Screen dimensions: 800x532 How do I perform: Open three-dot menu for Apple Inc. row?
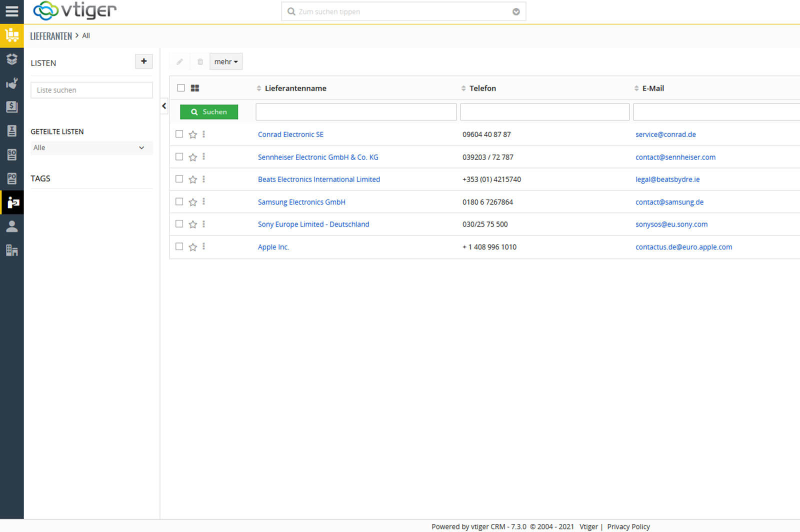(x=203, y=246)
